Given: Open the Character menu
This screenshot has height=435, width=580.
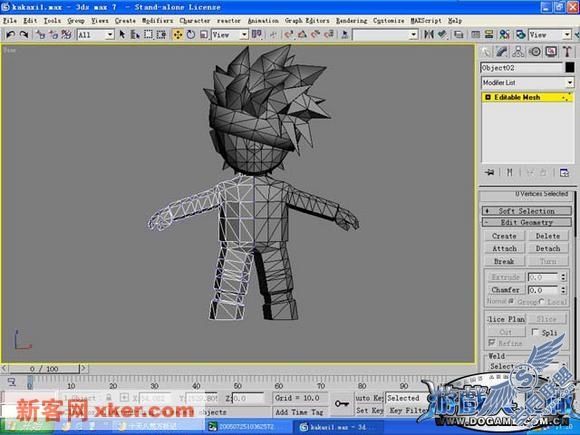Looking at the screenshot, I should click(x=195, y=21).
